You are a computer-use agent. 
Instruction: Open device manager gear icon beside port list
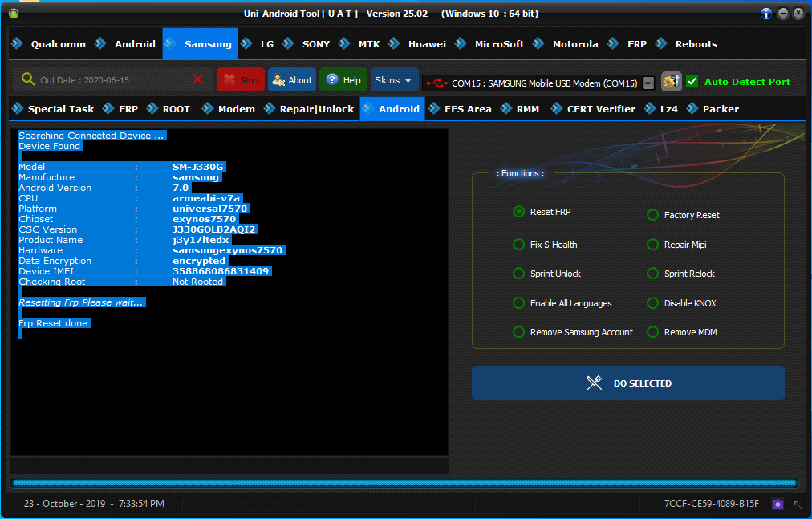click(671, 81)
